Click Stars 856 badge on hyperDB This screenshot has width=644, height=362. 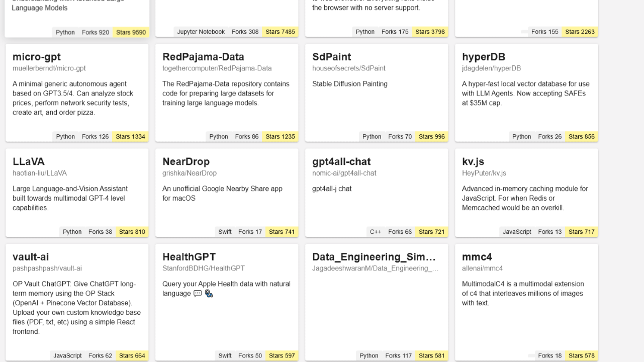point(582,137)
